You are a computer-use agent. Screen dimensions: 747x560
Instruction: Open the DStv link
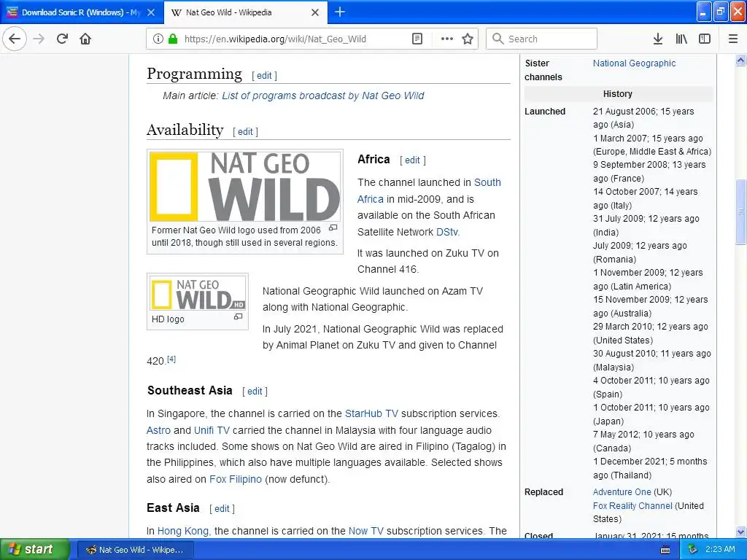coord(447,232)
